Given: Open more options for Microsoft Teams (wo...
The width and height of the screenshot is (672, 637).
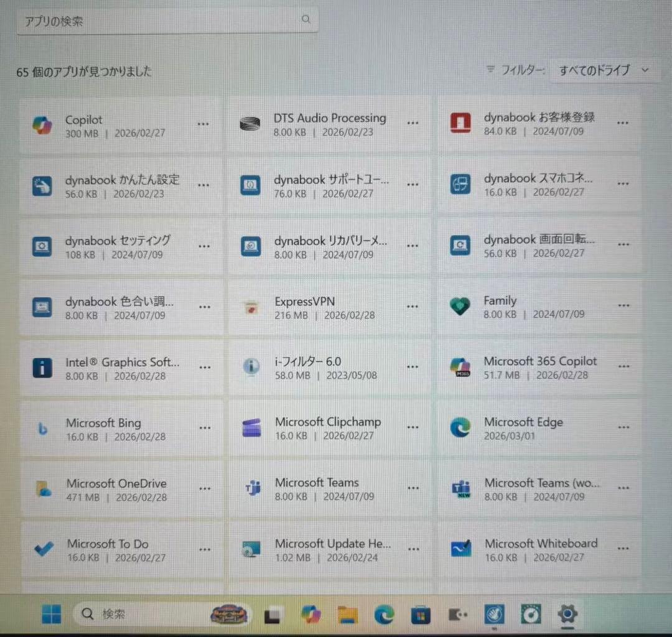Looking at the screenshot, I should [x=623, y=488].
